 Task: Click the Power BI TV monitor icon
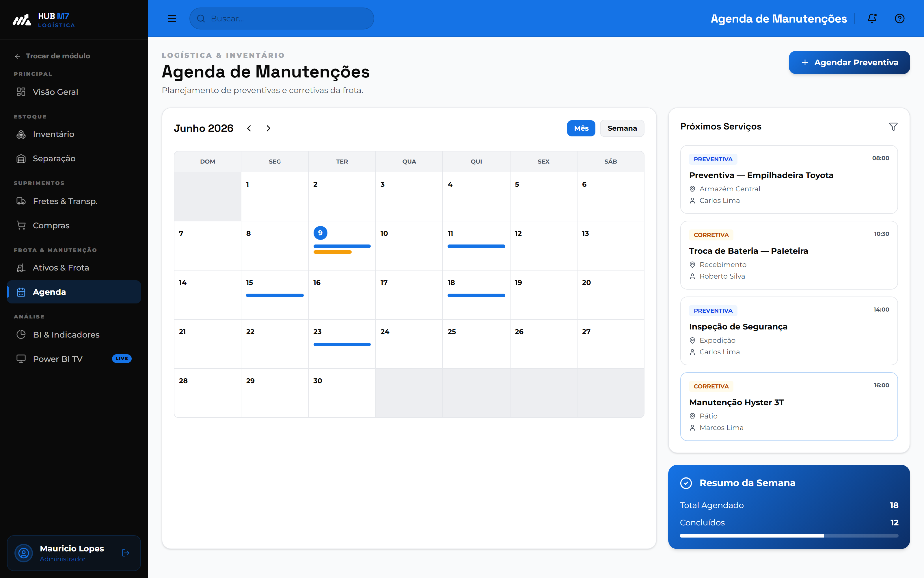[x=21, y=359]
